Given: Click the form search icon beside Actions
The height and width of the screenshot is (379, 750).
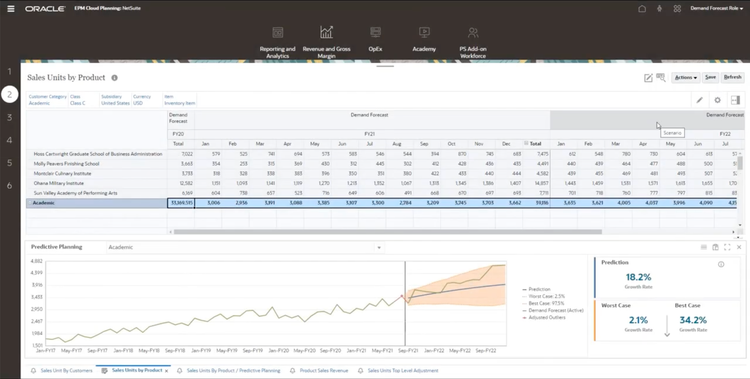Looking at the screenshot, I should tap(661, 77).
